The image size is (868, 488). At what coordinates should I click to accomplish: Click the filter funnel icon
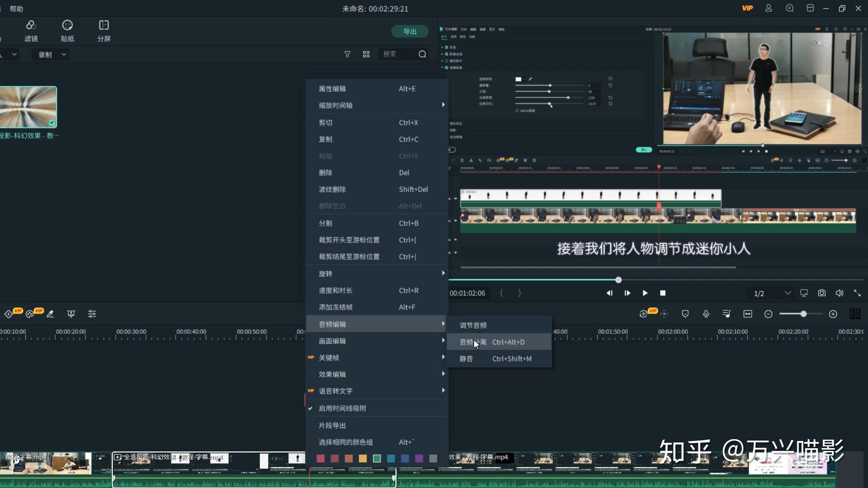pos(347,54)
